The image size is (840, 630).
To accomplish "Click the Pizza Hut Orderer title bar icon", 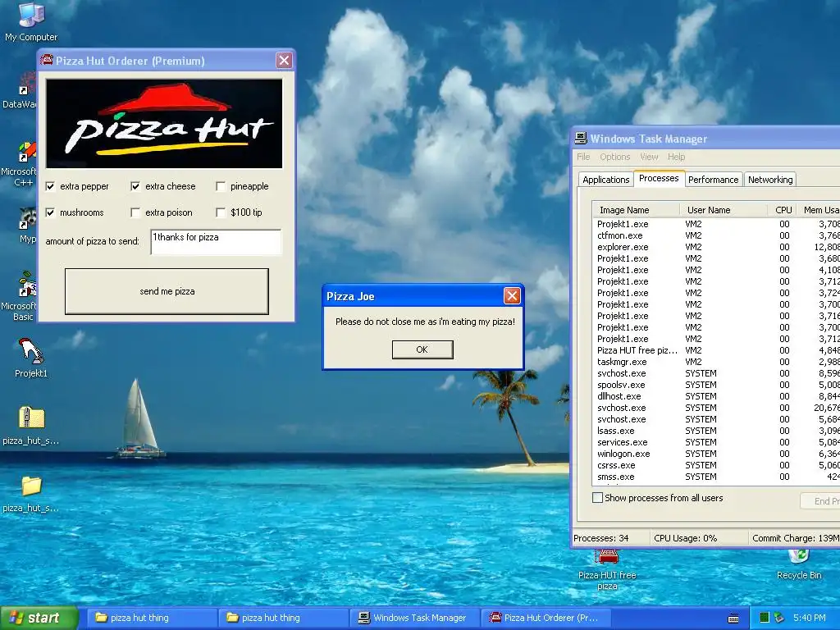I will (x=47, y=60).
